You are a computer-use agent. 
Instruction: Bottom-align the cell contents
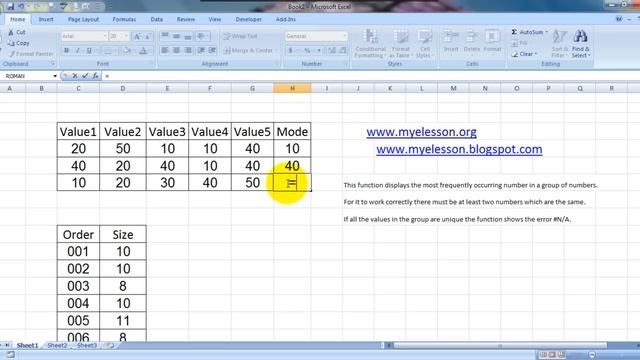pos(188,36)
